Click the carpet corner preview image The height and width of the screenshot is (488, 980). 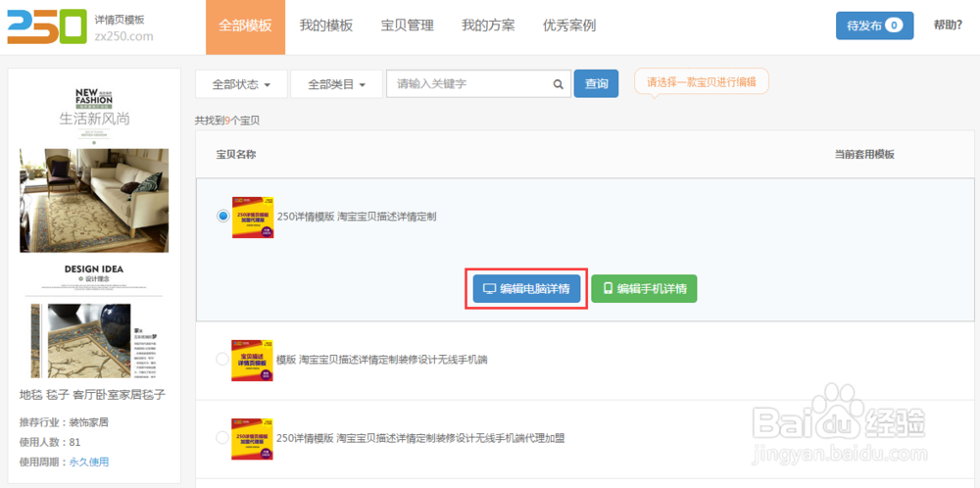89,341
